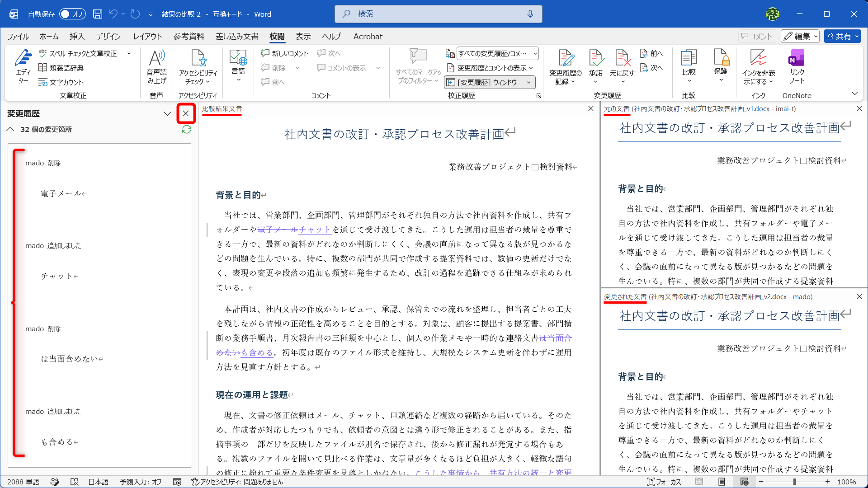
Task: Toggle 自動保存 autosave switch
Action: pyautogui.click(x=72, y=14)
